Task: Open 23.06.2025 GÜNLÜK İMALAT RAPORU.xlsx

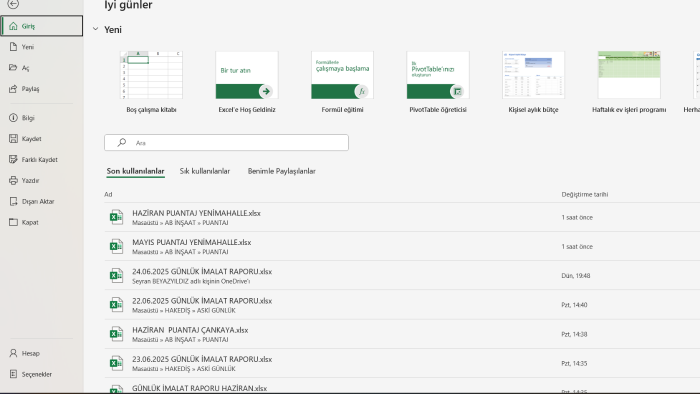Action: 402,363
